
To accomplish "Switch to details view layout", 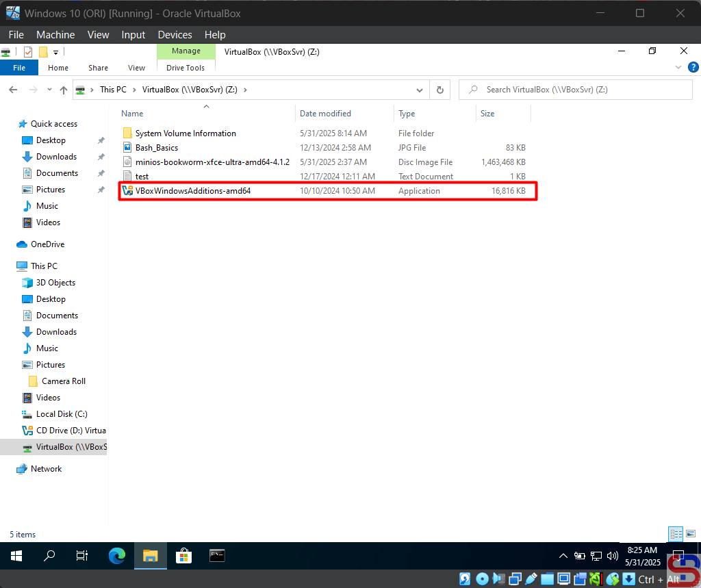I will (x=676, y=535).
